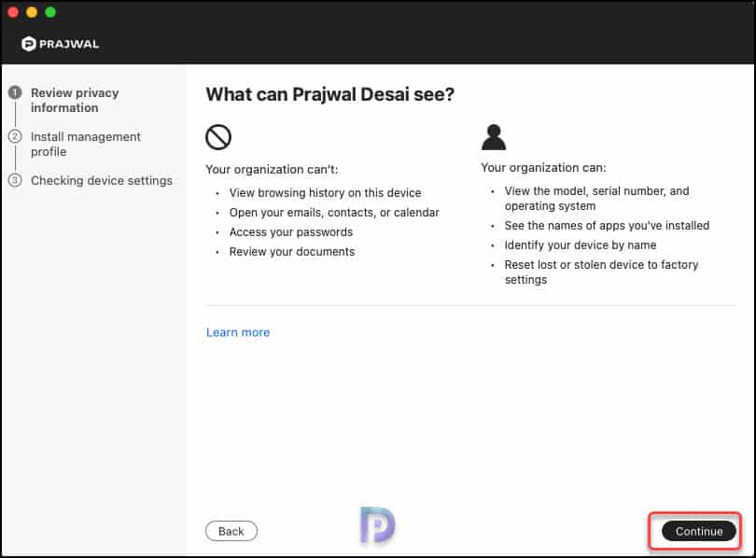This screenshot has width=756, height=558.
Task: Select step 1 circle icon
Action: click(15, 92)
